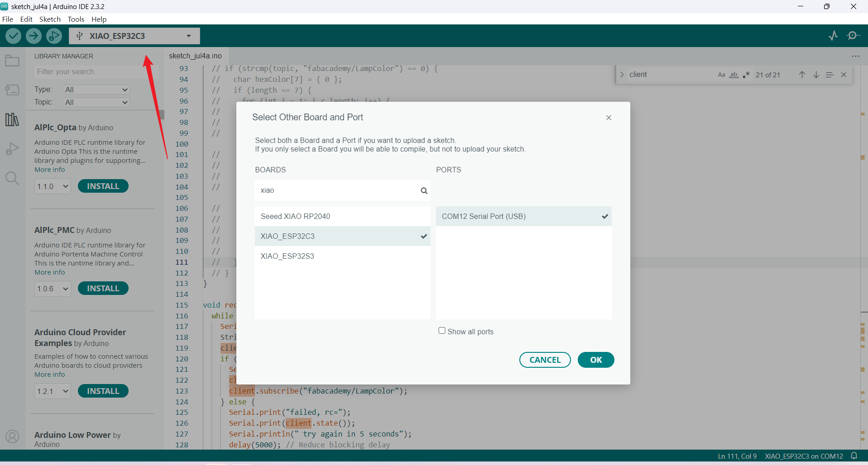Close the find widget
This screenshot has width=868, height=465.
[844, 75]
